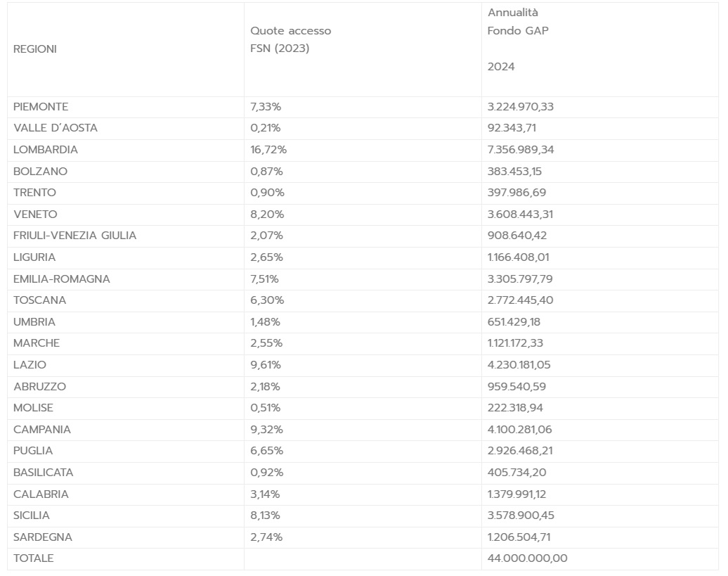Select the LAZIO row label
The height and width of the screenshot is (576, 728).
coord(30,365)
